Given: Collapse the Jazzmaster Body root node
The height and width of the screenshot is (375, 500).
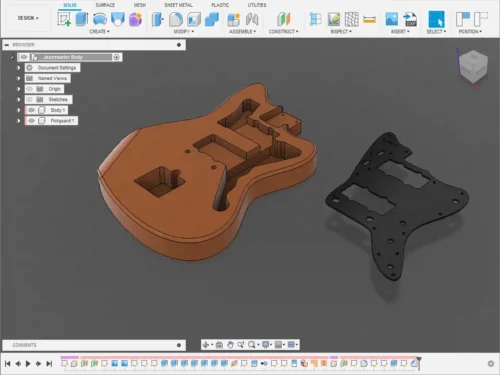Looking at the screenshot, I should click(x=12, y=57).
